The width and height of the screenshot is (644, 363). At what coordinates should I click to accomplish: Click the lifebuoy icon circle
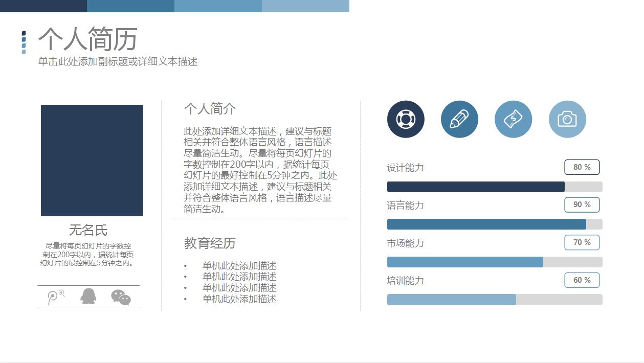(x=406, y=119)
